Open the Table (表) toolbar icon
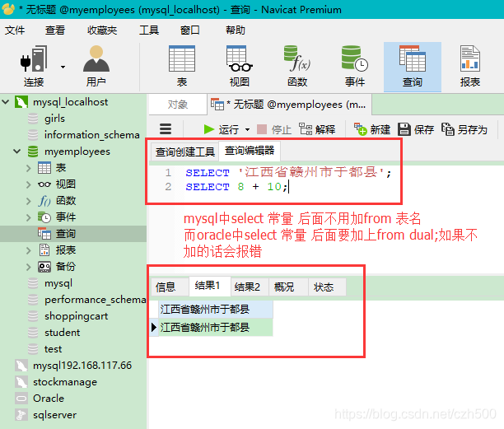Viewport: 504px width, 429px height. [x=182, y=66]
